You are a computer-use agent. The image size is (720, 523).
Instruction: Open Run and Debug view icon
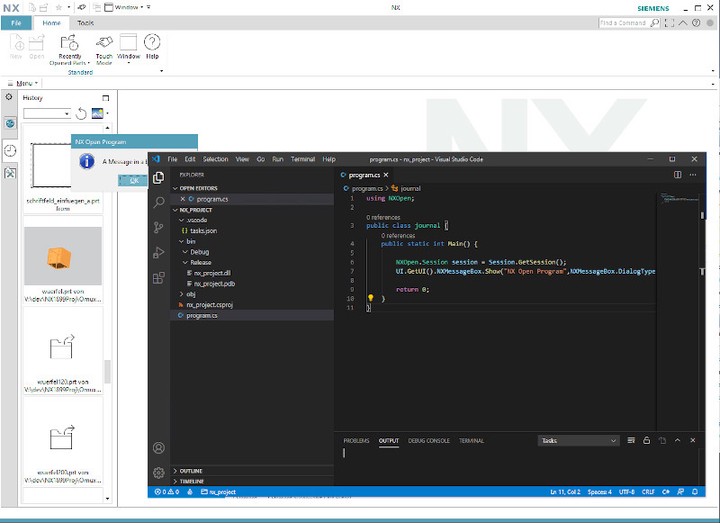coord(159,253)
